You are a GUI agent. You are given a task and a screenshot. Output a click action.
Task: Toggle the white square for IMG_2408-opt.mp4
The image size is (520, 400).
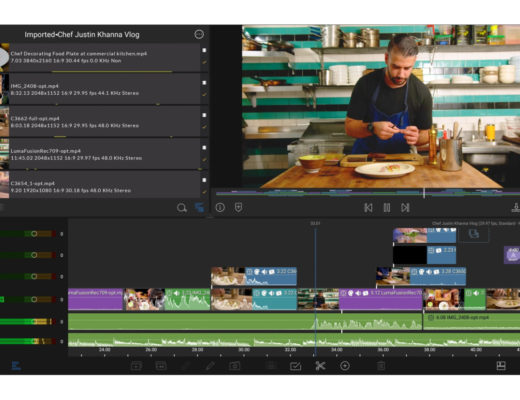coord(204,83)
